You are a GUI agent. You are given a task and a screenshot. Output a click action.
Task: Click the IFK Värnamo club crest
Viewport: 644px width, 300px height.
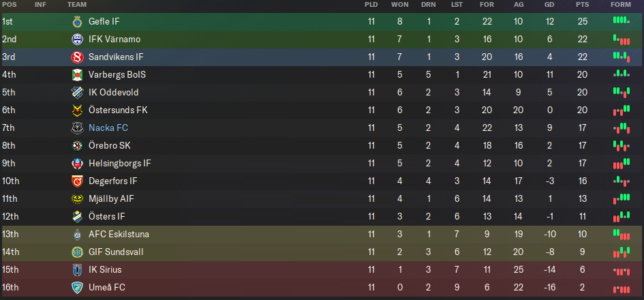click(76, 40)
